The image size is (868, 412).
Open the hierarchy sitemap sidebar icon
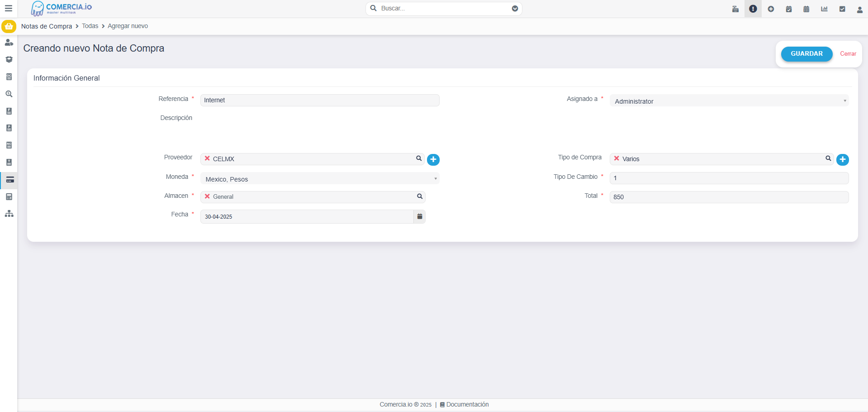[9, 214]
